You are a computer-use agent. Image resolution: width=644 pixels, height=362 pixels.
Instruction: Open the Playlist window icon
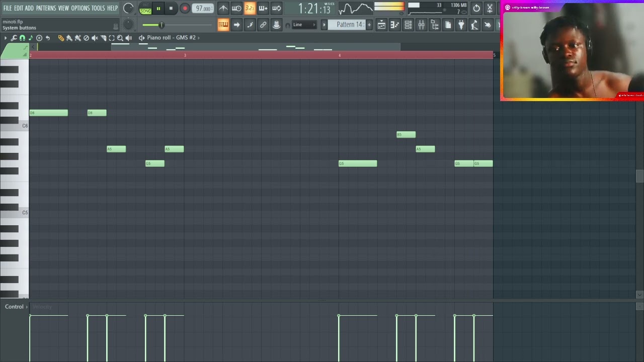tap(381, 25)
